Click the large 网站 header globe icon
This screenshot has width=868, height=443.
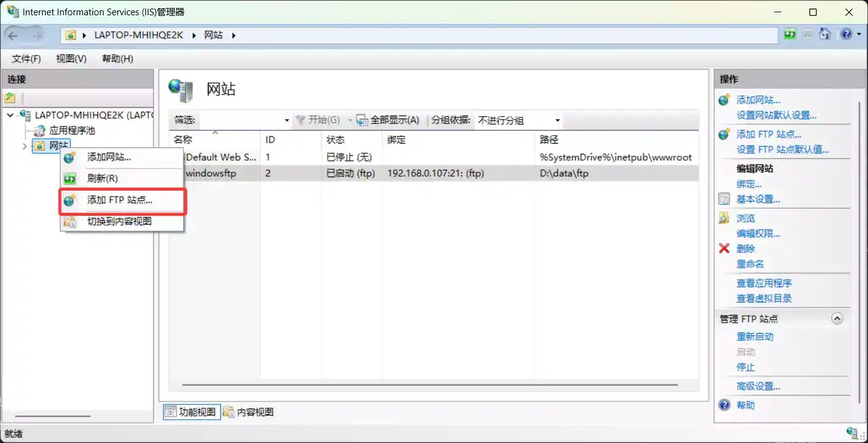pos(181,90)
